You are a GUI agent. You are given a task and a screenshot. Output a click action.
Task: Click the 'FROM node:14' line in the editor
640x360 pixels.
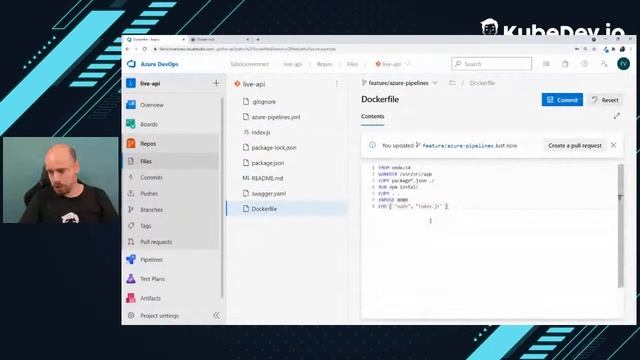coord(394,168)
